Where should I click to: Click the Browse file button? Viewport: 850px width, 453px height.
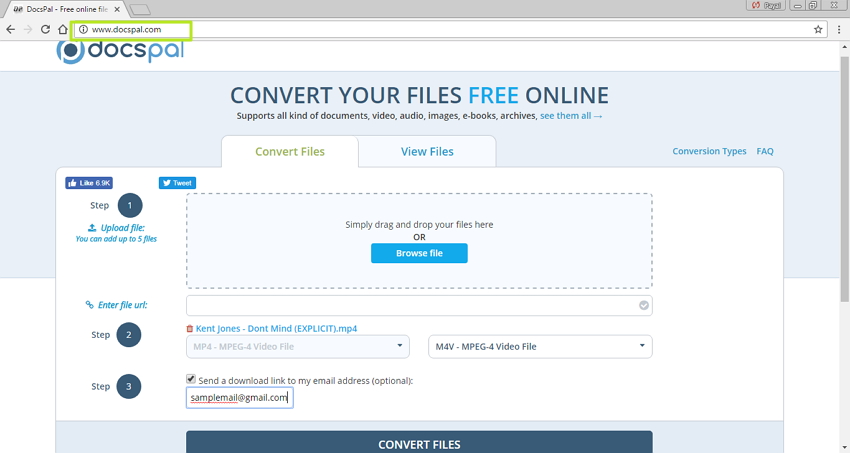[x=419, y=253]
